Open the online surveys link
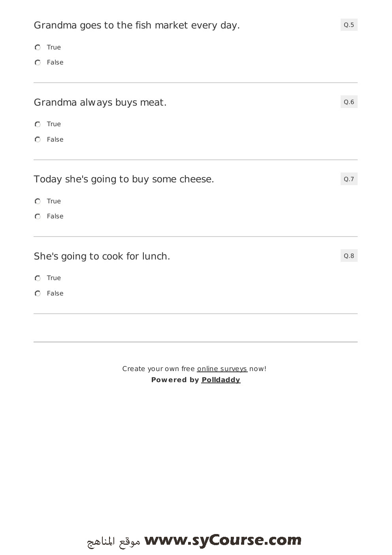The image size is (392, 555). (222, 369)
